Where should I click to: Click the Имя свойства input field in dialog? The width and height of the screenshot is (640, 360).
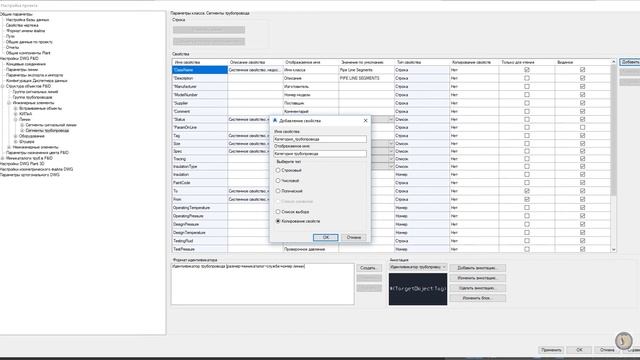(x=320, y=139)
